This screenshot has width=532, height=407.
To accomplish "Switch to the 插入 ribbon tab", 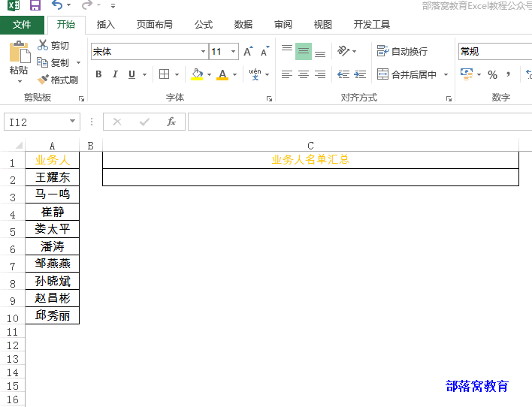I will tap(106, 25).
